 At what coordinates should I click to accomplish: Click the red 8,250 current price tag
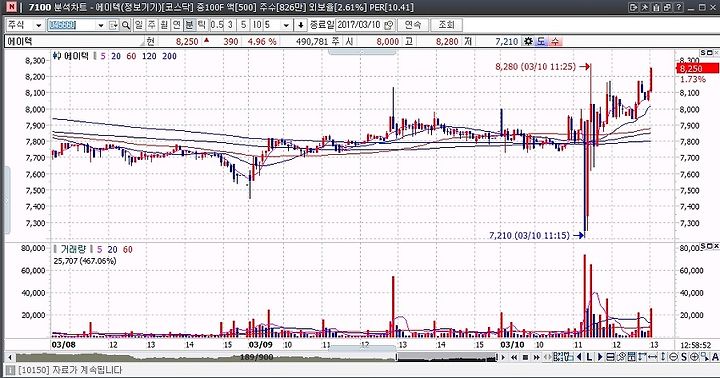point(697,68)
